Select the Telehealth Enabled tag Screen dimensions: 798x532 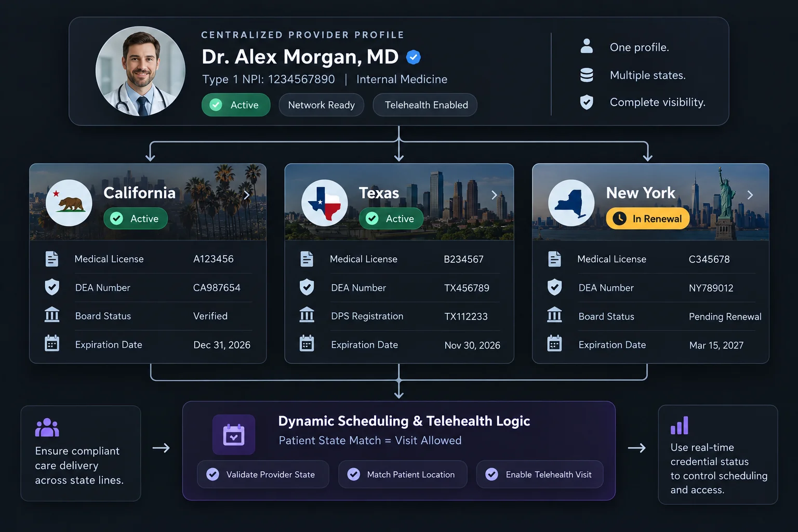click(x=425, y=105)
